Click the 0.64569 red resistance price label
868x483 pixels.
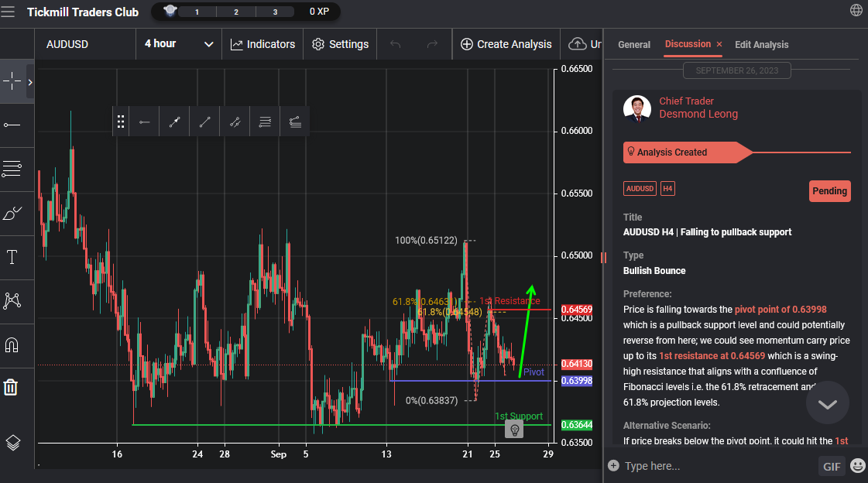(x=577, y=310)
